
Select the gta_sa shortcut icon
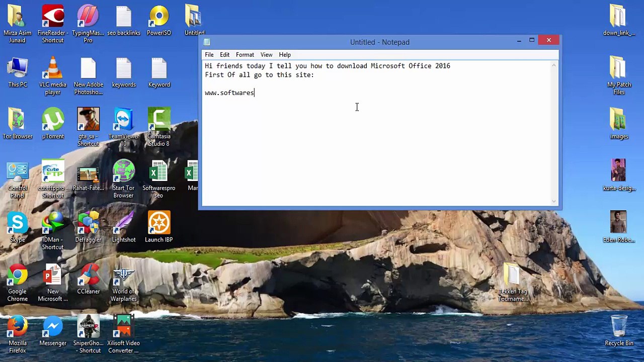click(88, 127)
